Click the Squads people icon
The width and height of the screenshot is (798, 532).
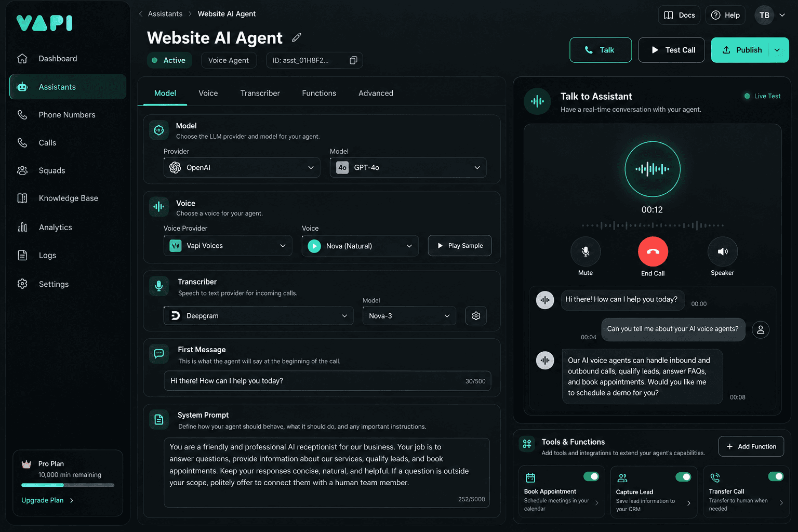coord(22,170)
